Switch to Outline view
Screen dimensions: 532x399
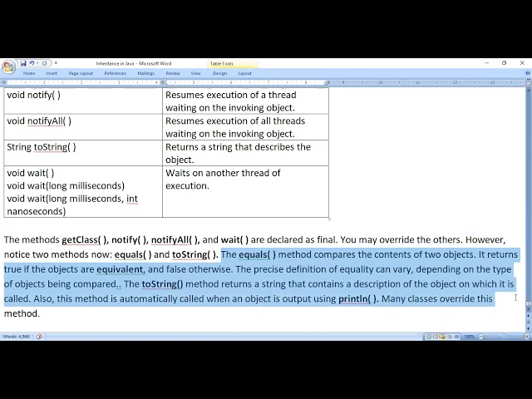(x=450, y=337)
